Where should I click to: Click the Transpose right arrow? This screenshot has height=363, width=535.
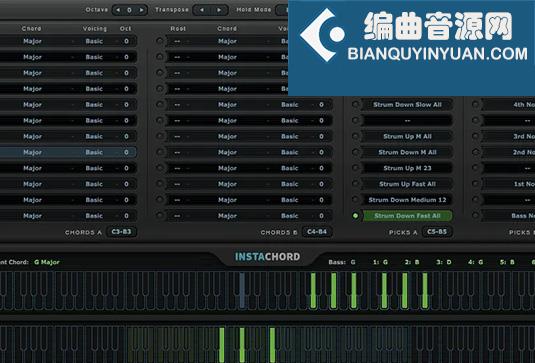tap(219, 10)
